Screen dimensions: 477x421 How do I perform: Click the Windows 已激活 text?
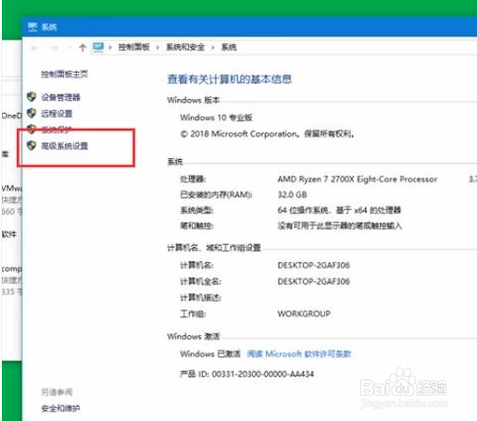click(x=210, y=354)
